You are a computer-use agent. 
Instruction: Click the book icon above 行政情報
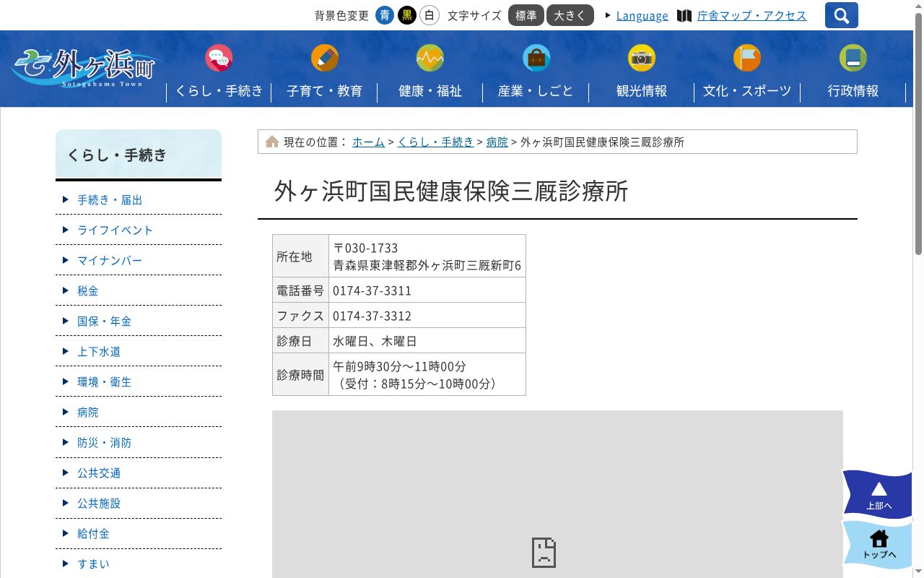click(853, 58)
